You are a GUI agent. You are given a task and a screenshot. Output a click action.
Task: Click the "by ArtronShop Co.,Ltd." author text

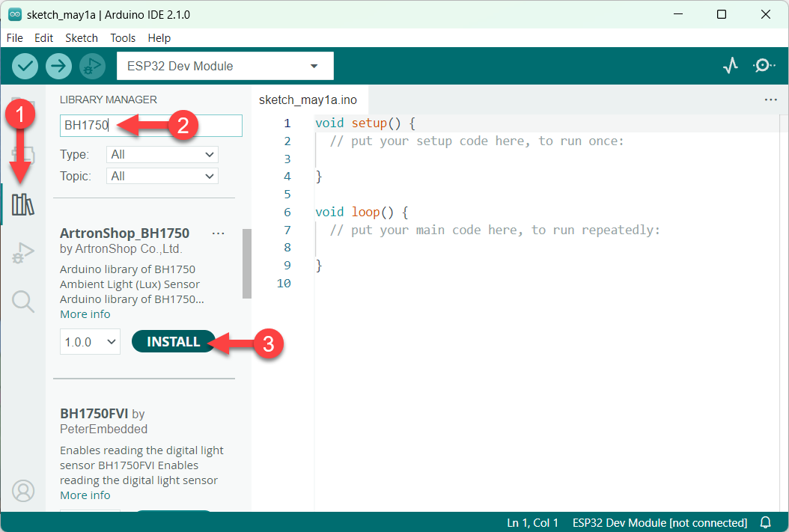(x=121, y=249)
